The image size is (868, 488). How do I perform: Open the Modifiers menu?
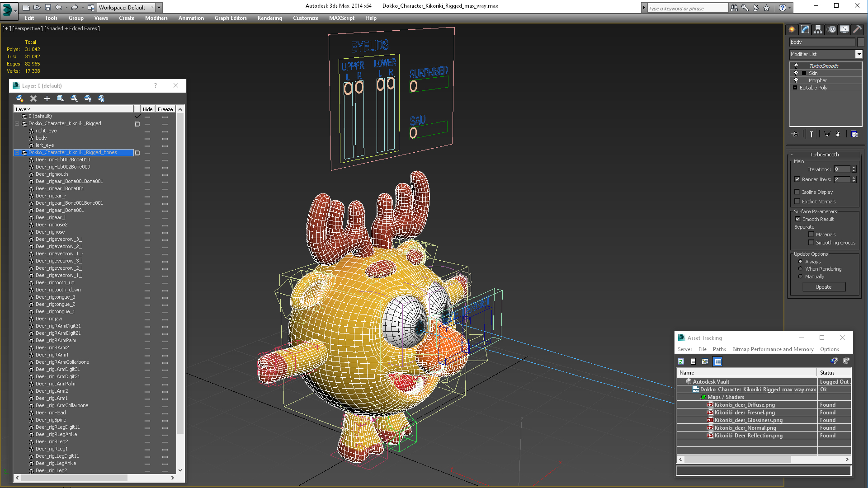pyautogui.click(x=156, y=18)
